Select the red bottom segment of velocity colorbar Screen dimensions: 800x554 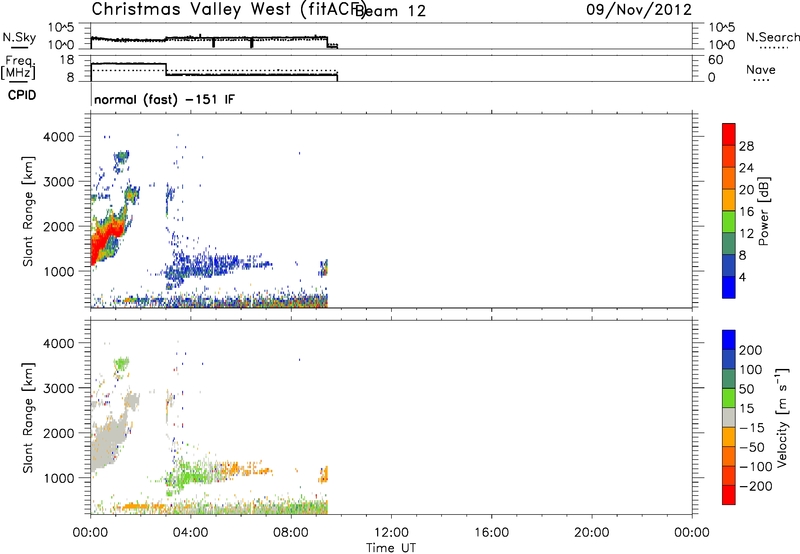(729, 495)
